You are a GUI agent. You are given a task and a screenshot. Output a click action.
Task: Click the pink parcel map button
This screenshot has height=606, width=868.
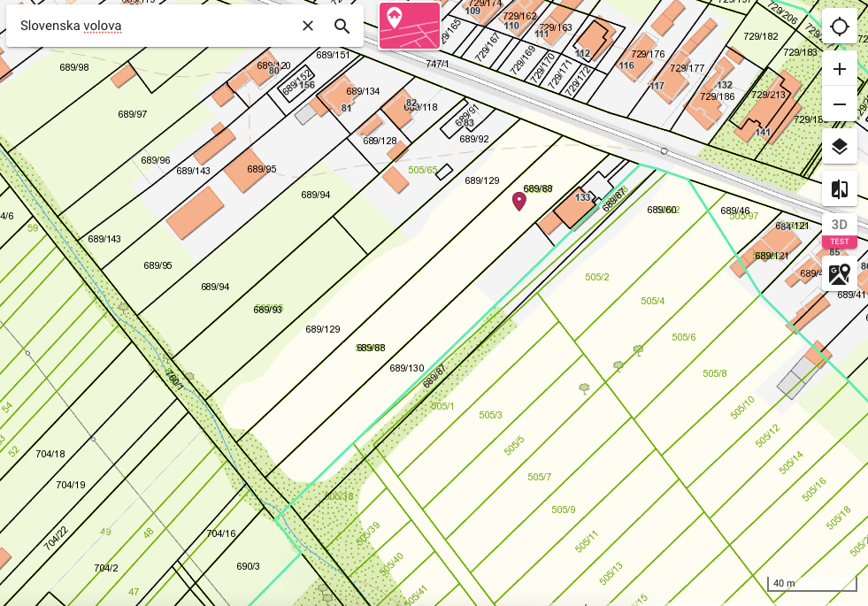coord(410,26)
